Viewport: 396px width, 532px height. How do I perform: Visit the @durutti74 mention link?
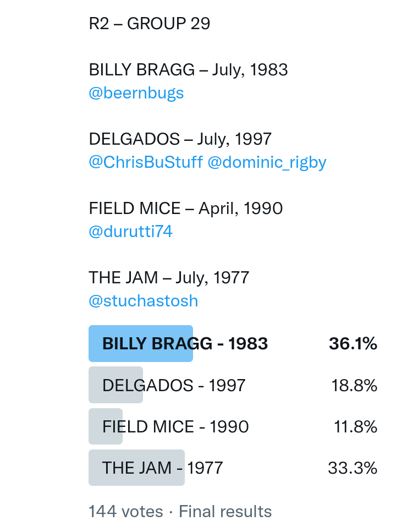pos(131,232)
